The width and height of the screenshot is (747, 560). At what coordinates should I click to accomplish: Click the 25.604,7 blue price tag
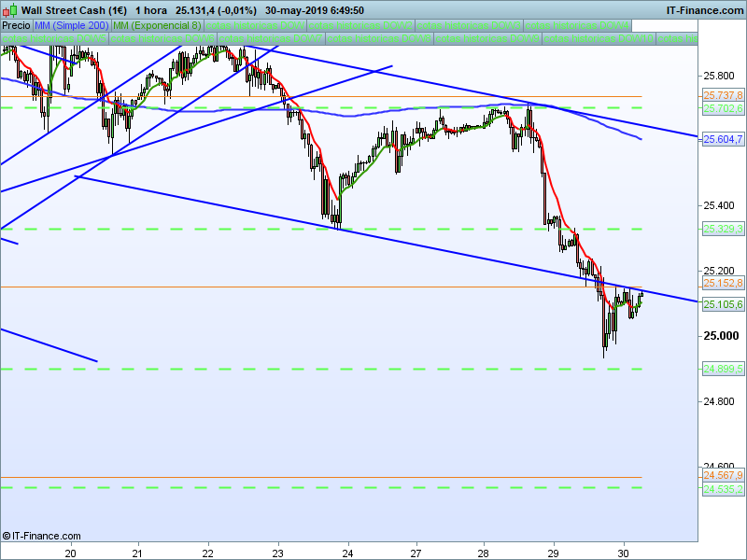(723, 139)
